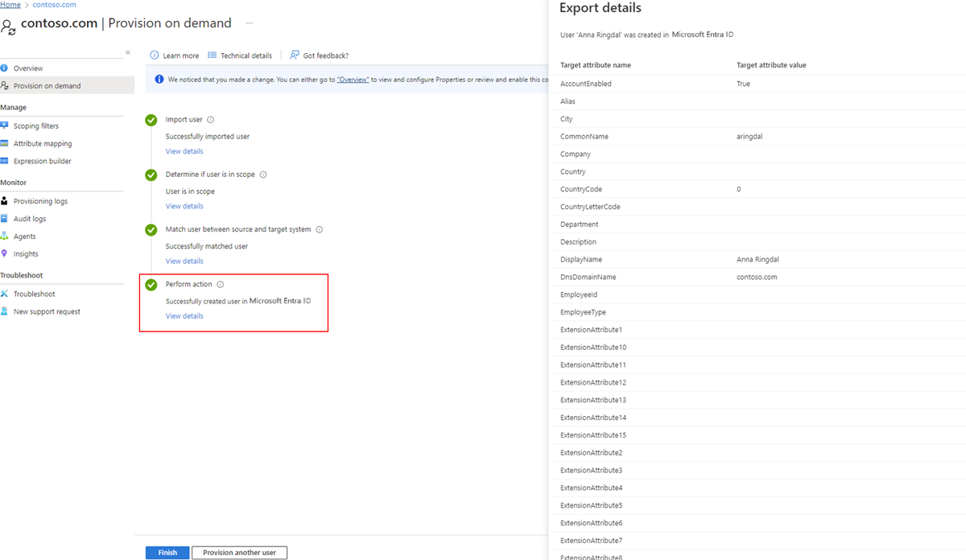Viewport: 966px width, 560px height.
Task: Click the Audit logs icon
Action: tap(5, 219)
